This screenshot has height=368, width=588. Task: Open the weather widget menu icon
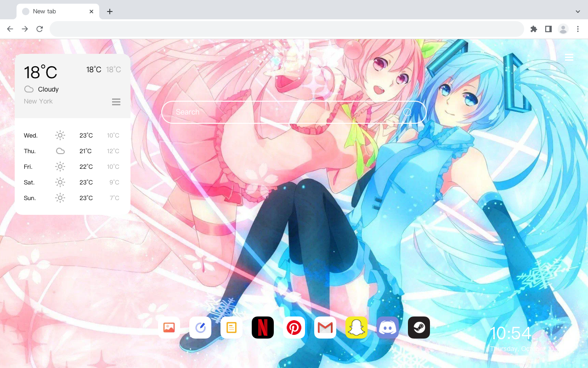click(116, 102)
